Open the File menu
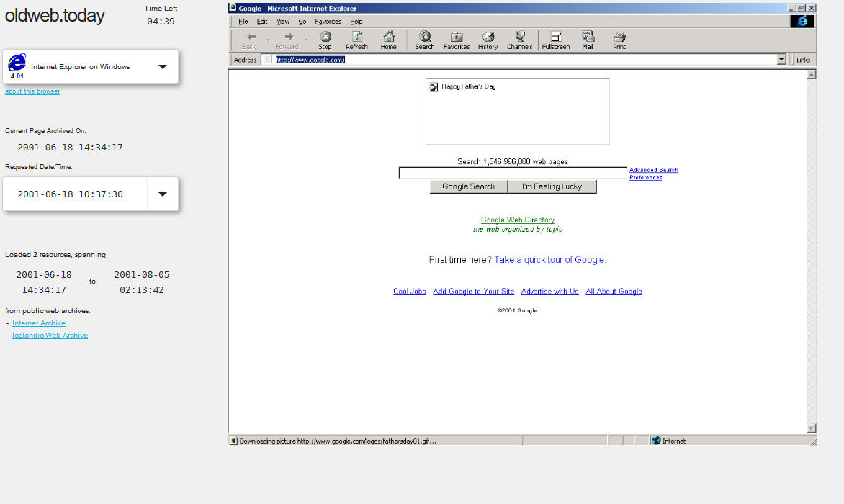The image size is (844, 504). click(x=243, y=22)
